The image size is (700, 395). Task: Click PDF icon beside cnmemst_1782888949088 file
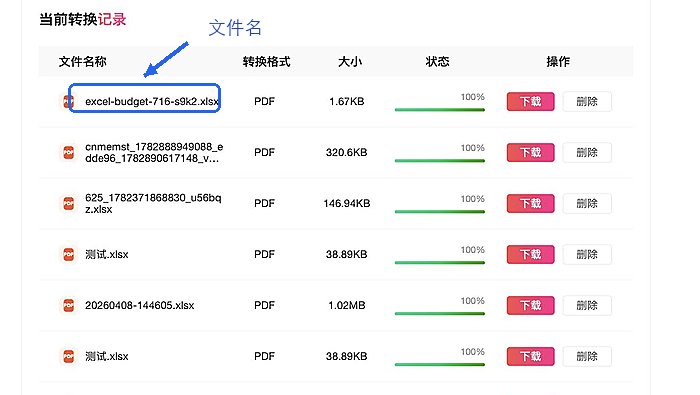tap(68, 153)
